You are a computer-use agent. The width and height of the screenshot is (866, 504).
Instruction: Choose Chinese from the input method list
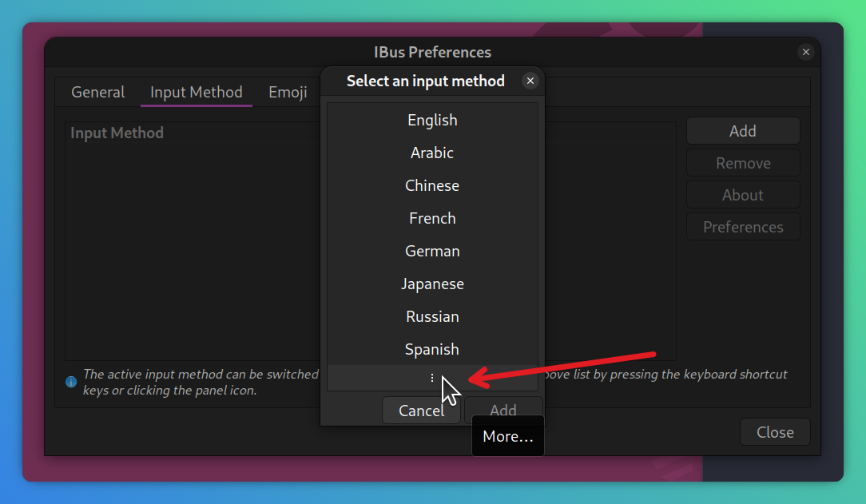[432, 185]
